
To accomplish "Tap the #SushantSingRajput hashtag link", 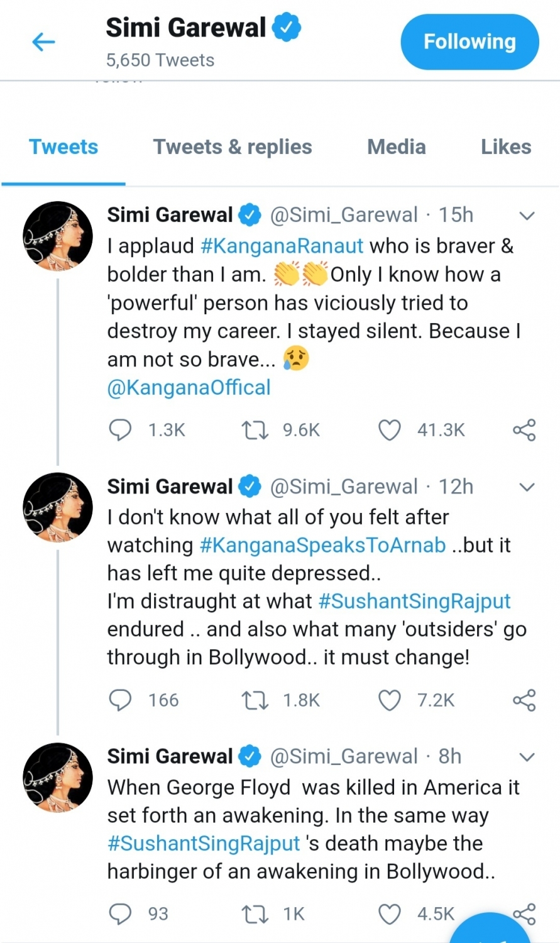I will coord(415,601).
